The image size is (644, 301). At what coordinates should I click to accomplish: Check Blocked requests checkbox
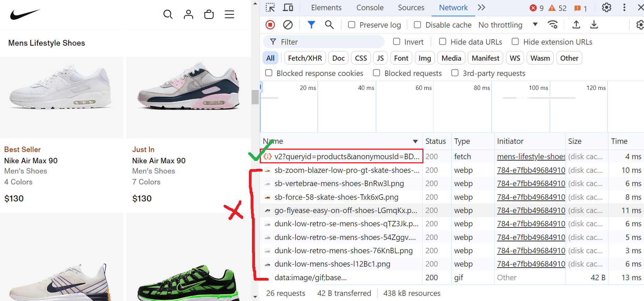click(377, 73)
